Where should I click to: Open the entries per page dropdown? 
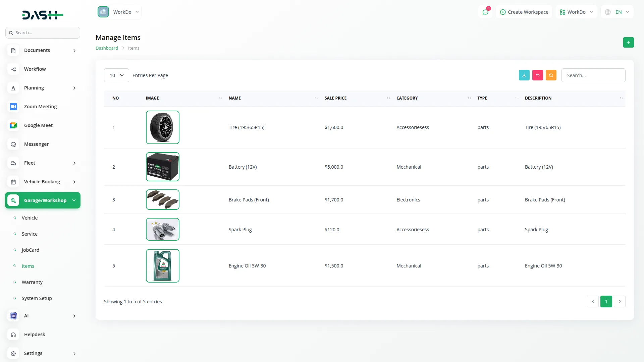[x=116, y=75]
